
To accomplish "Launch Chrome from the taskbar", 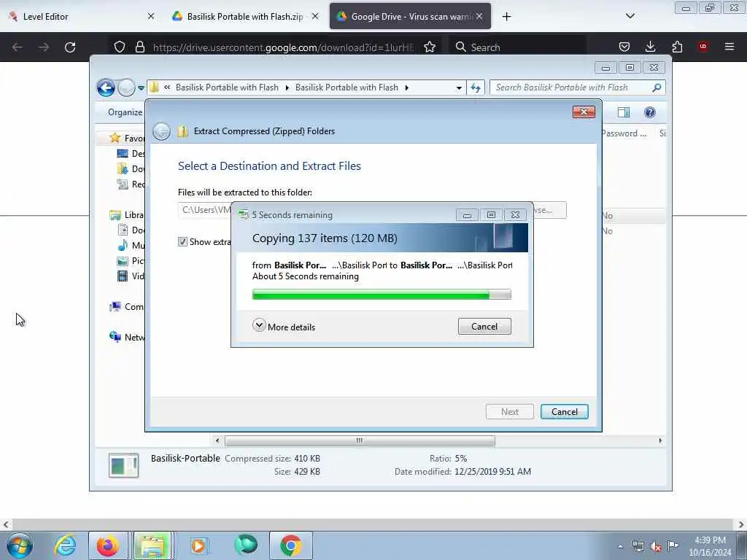I will (x=290, y=545).
